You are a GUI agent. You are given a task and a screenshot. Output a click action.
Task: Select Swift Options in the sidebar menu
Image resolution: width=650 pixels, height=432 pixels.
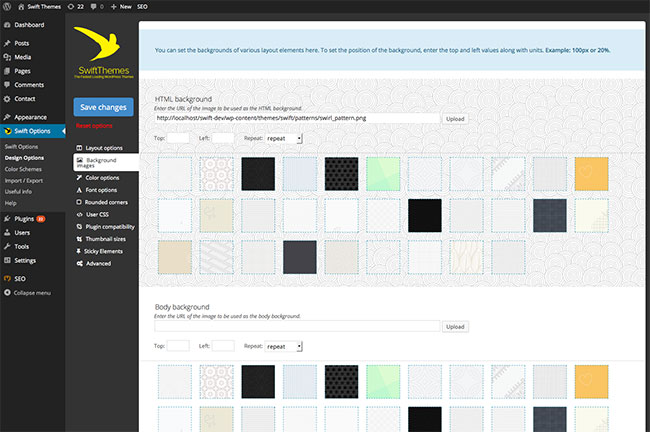tap(33, 131)
